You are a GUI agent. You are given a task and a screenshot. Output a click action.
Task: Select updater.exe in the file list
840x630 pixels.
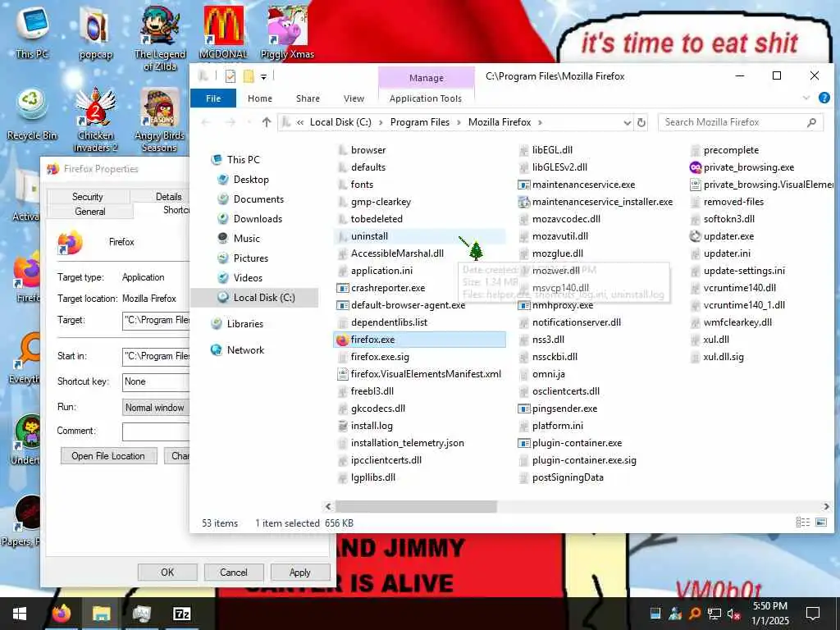(x=721, y=236)
